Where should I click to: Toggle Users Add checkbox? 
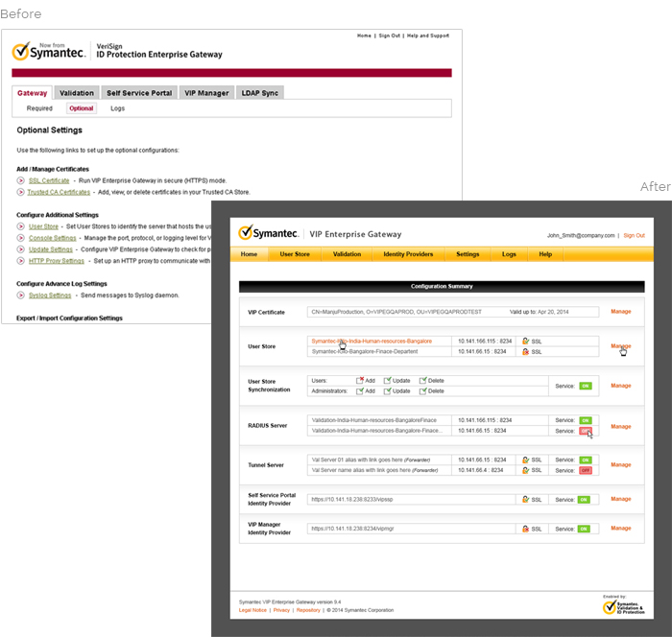360,380
